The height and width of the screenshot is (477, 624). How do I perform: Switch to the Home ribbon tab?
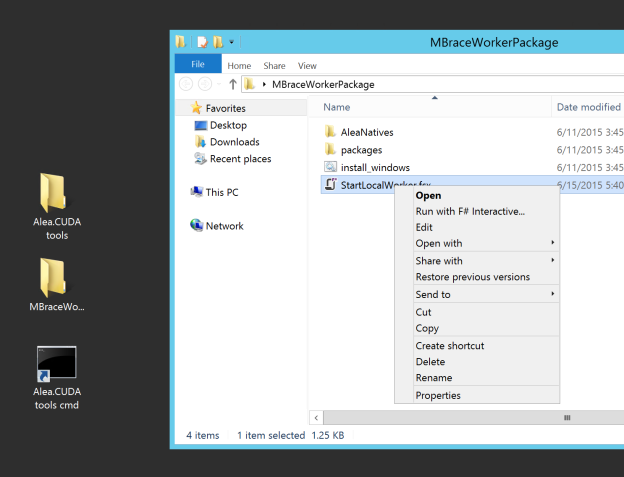239,66
